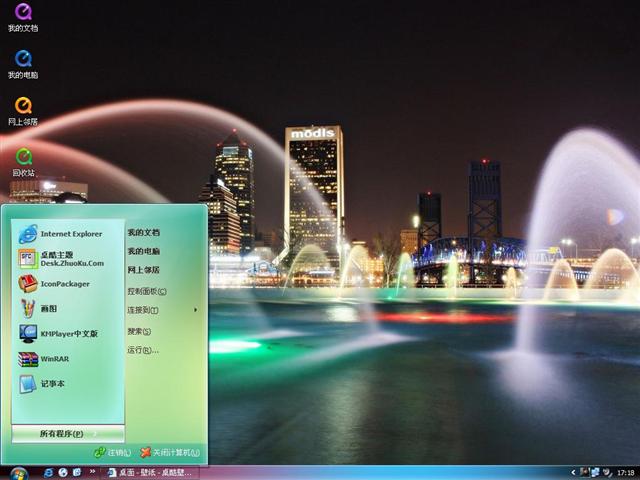Open 控制面板(C) in the Start menu
640x480 pixels.
point(146,291)
